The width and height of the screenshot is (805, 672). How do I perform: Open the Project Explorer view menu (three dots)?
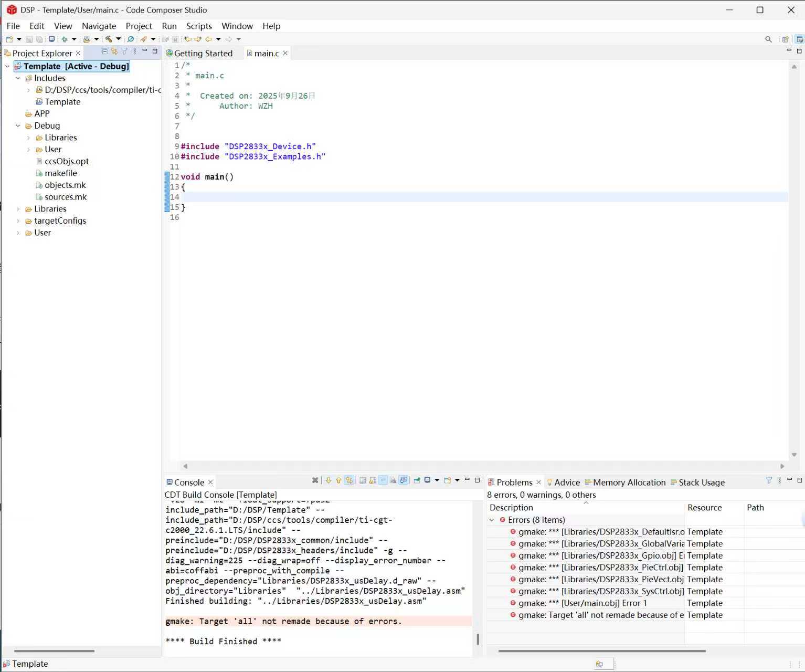tap(135, 51)
